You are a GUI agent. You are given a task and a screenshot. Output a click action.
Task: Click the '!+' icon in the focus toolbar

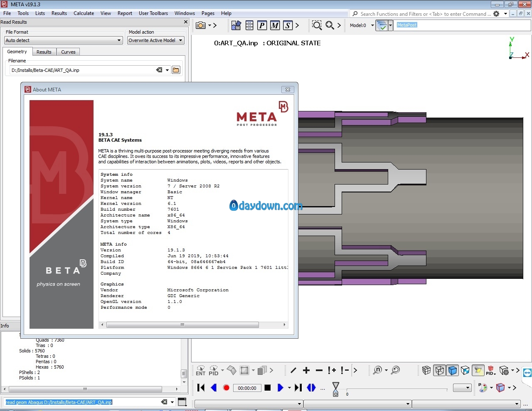coord(332,370)
